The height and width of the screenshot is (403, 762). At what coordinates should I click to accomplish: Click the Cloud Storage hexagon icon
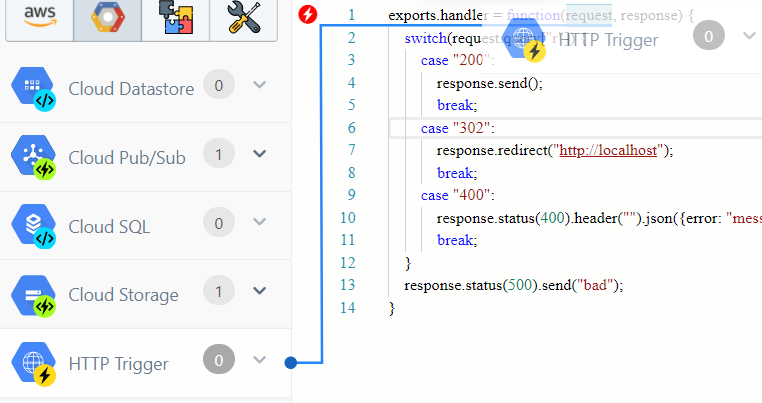[34, 295]
